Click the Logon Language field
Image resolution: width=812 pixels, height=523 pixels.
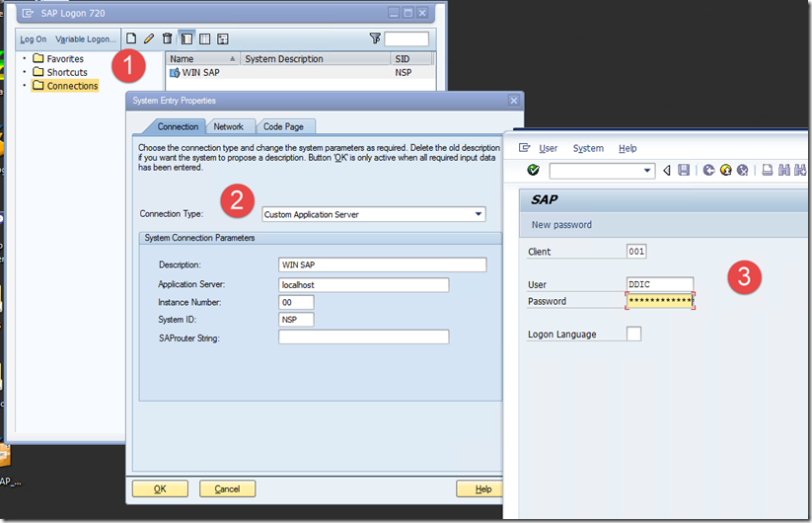[x=633, y=335]
